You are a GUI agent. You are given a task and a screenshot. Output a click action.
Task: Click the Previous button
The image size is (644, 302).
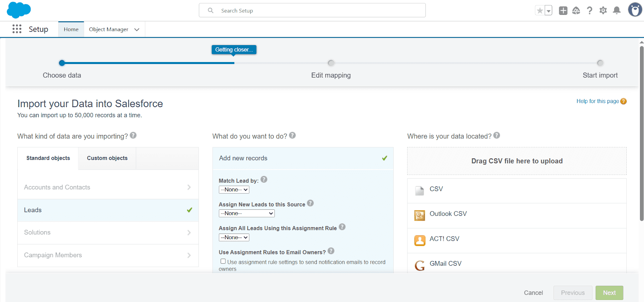(x=573, y=293)
